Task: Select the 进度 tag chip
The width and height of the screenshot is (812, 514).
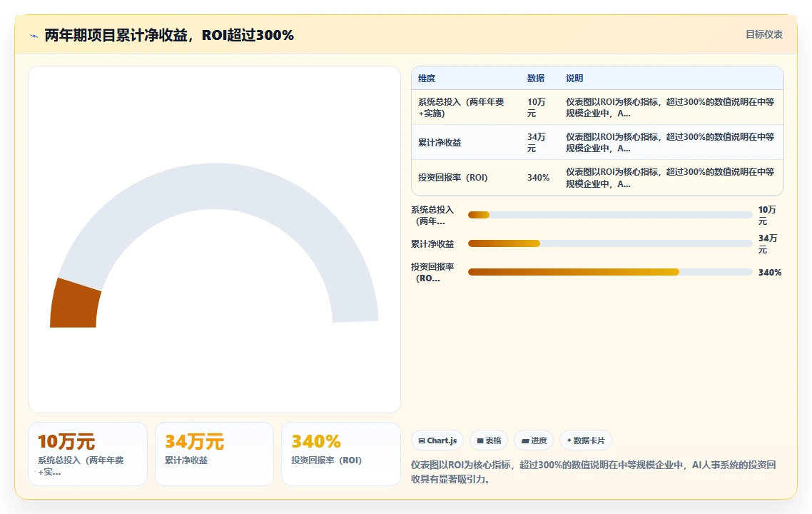Action: coord(534,440)
